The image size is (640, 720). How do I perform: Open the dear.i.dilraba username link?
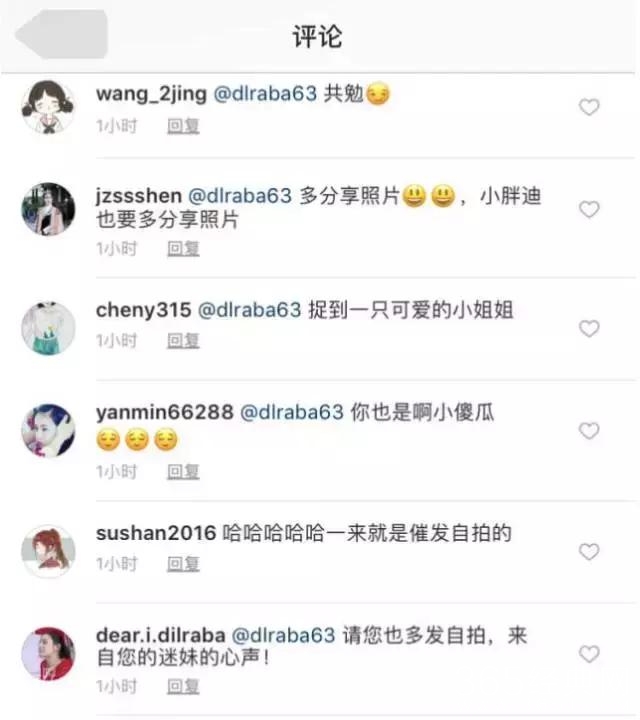point(161,636)
